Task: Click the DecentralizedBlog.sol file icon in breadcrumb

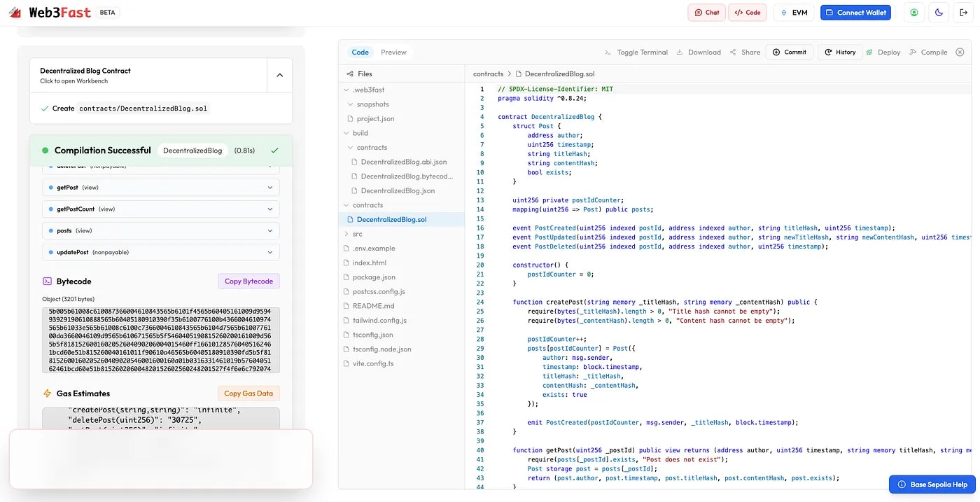Action: 519,74
